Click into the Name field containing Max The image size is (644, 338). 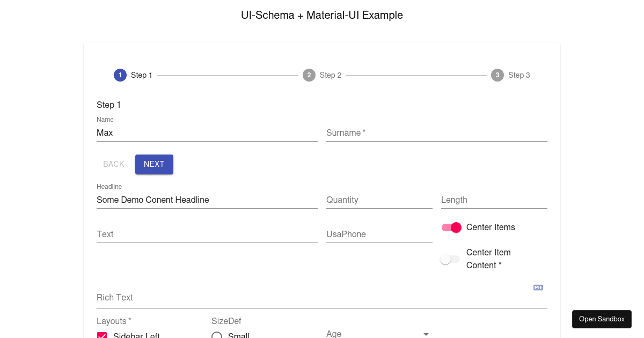point(207,133)
